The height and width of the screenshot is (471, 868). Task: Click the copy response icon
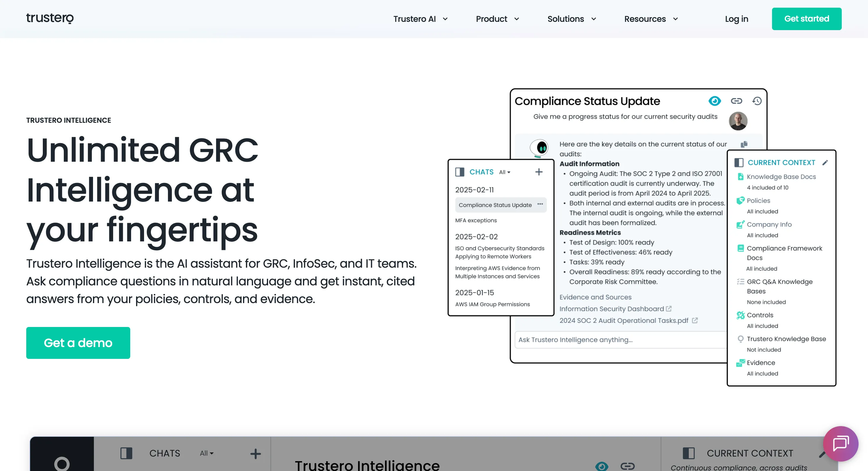(x=744, y=144)
